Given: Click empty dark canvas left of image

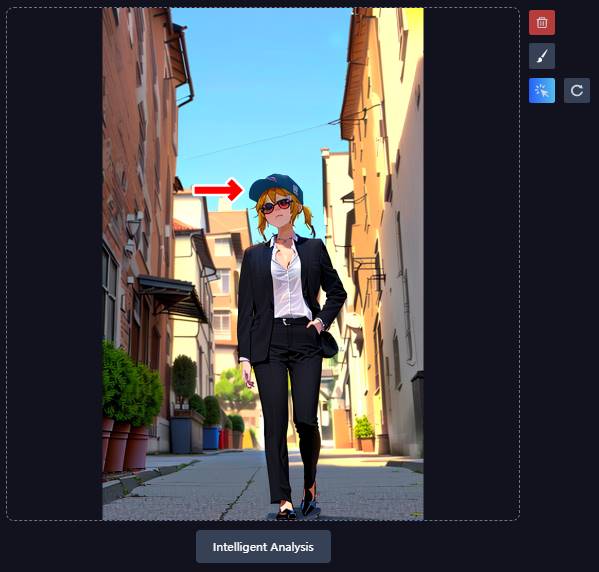Looking at the screenshot, I should pos(54,264).
